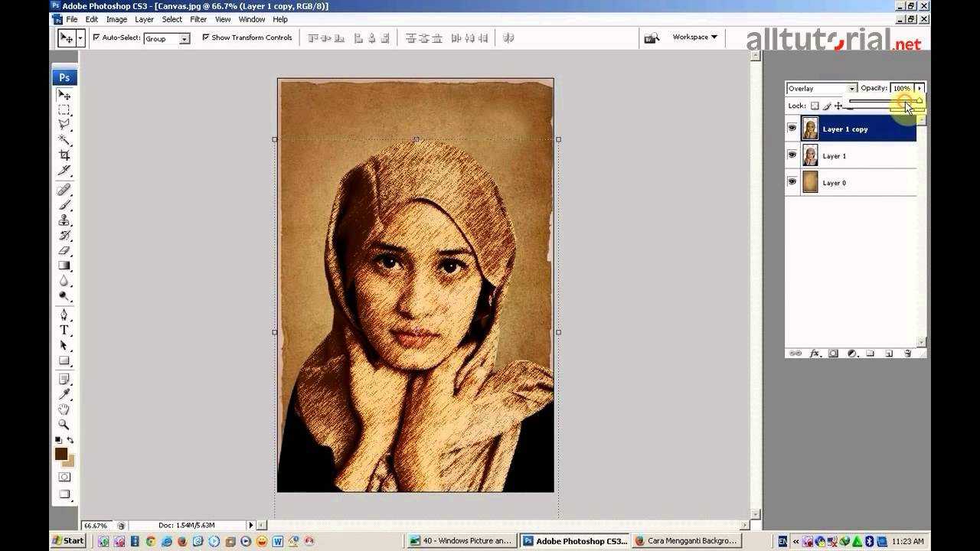Open Cara Mengganti Background browser taskbar button
Screen dimensions: 980x551
point(687,540)
